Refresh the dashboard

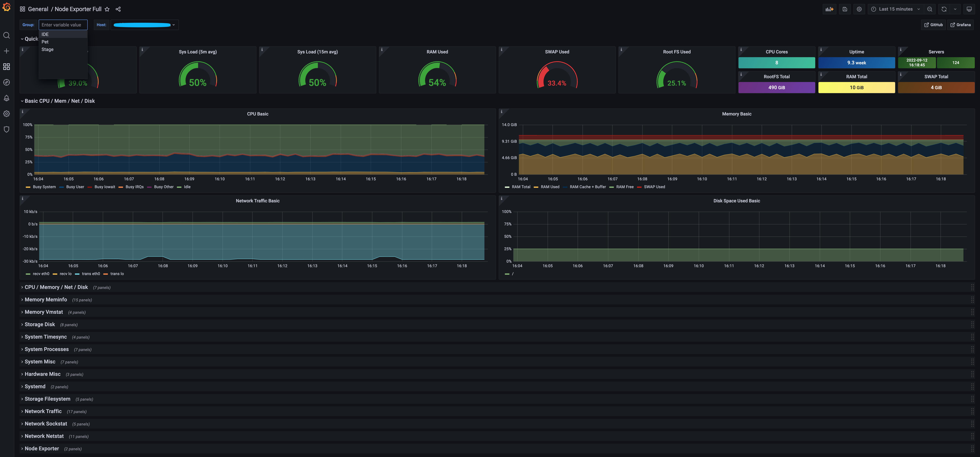944,9
